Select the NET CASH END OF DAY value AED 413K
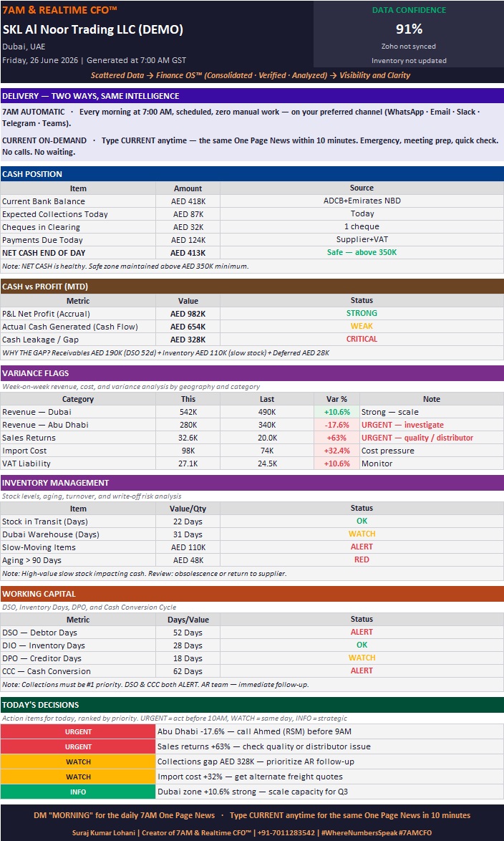 pyautogui.click(x=188, y=253)
